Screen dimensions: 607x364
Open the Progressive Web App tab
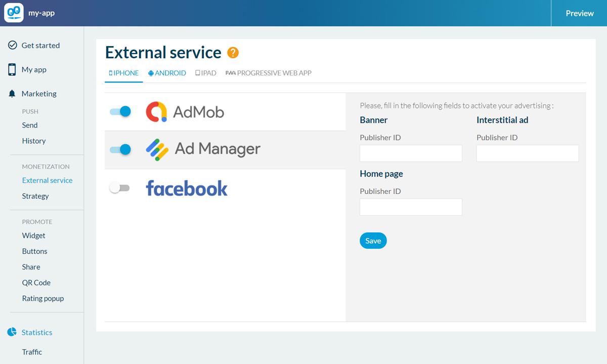click(269, 73)
